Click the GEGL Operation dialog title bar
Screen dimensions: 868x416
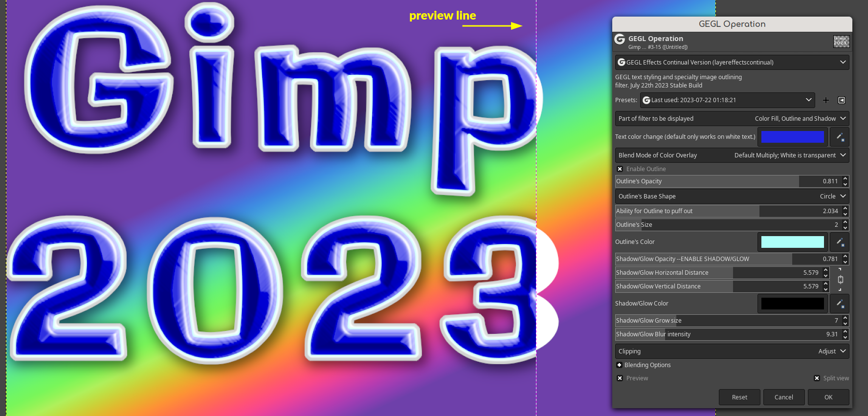click(x=732, y=24)
